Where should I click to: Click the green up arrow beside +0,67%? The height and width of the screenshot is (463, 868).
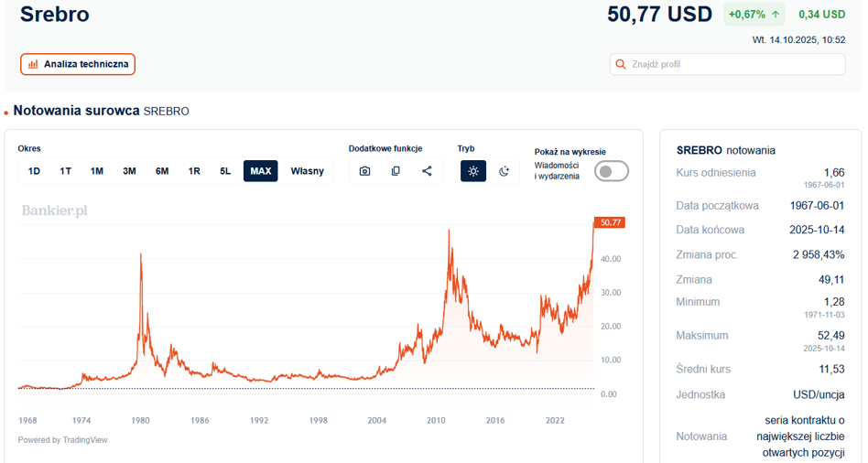pos(776,15)
